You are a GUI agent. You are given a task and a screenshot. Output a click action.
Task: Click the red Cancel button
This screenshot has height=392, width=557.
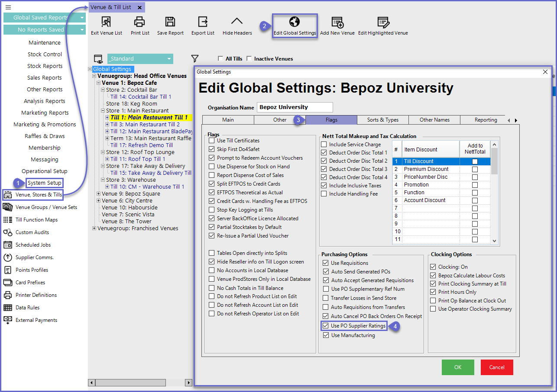click(497, 367)
